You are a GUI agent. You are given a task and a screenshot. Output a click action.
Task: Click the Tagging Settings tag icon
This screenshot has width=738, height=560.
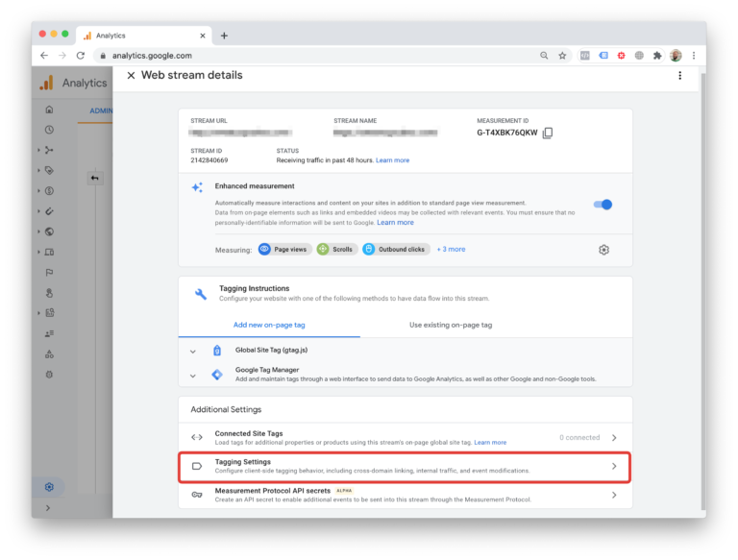(197, 467)
